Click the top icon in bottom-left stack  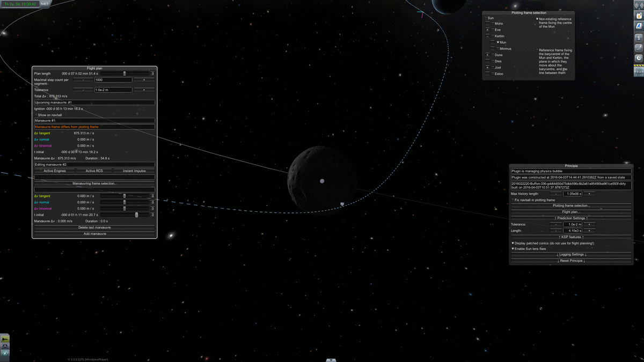point(5,339)
